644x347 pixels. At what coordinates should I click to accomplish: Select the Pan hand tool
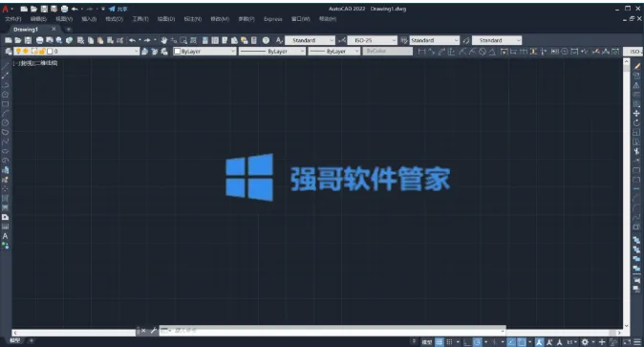164,40
